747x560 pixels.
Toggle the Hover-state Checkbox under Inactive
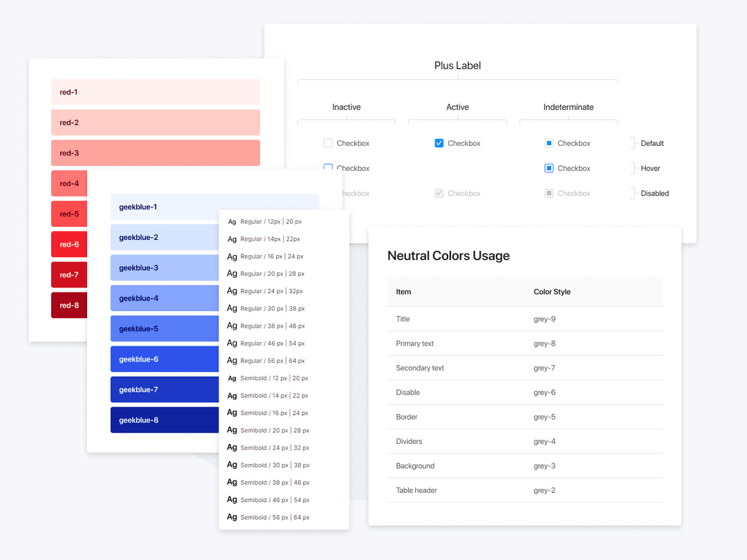[328, 168]
